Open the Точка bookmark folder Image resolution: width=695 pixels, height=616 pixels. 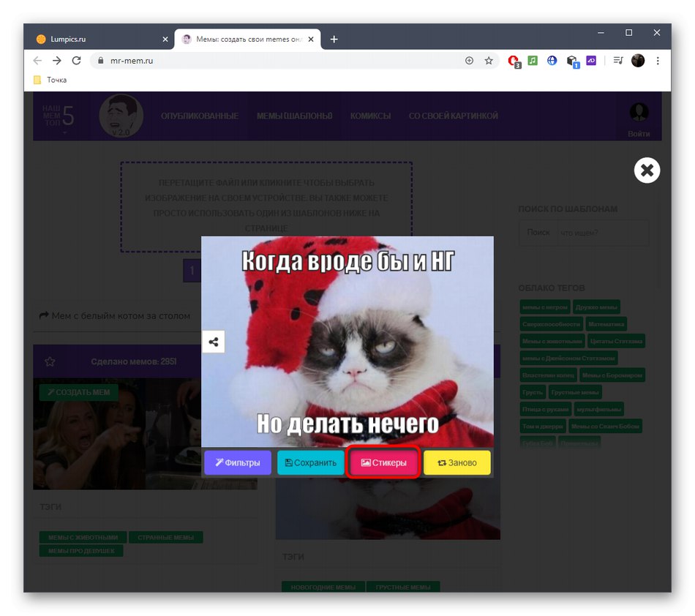pyautogui.click(x=50, y=80)
